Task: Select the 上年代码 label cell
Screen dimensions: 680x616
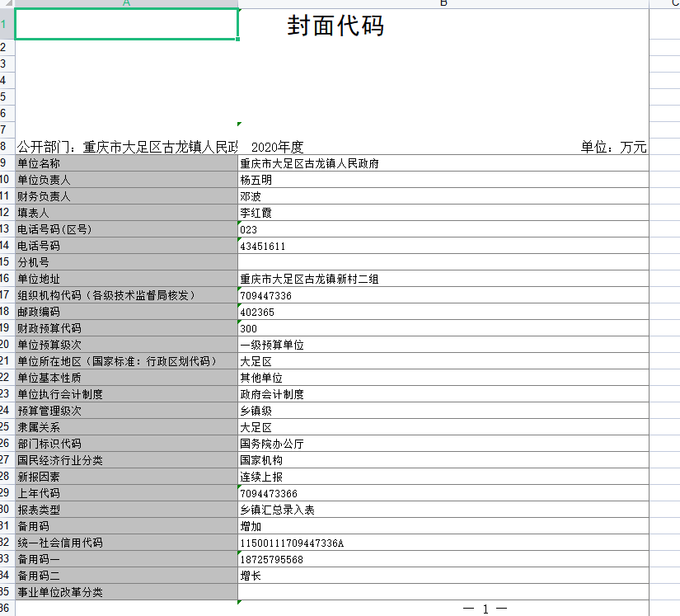Action: (126, 493)
